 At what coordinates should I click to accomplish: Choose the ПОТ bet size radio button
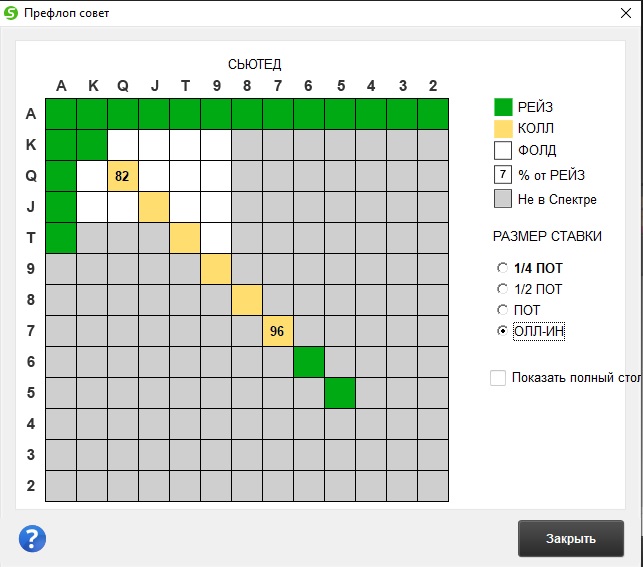click(x=502, y=310)
